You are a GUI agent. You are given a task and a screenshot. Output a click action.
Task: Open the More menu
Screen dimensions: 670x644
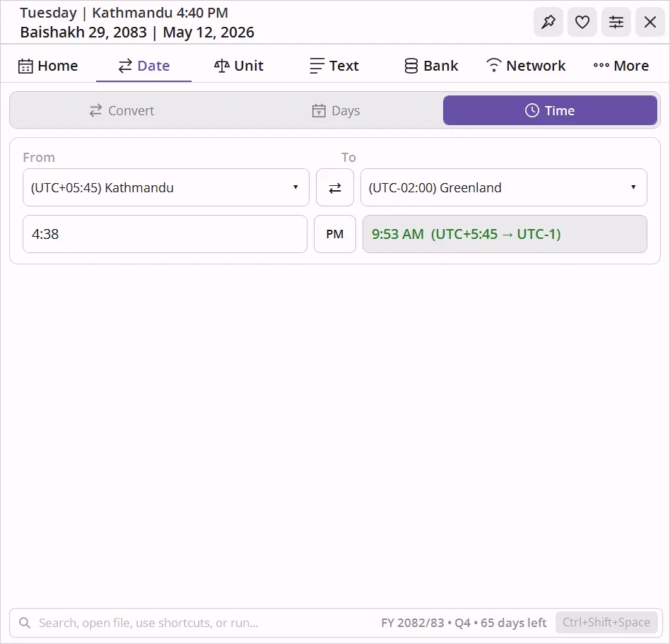click(621, 66)
